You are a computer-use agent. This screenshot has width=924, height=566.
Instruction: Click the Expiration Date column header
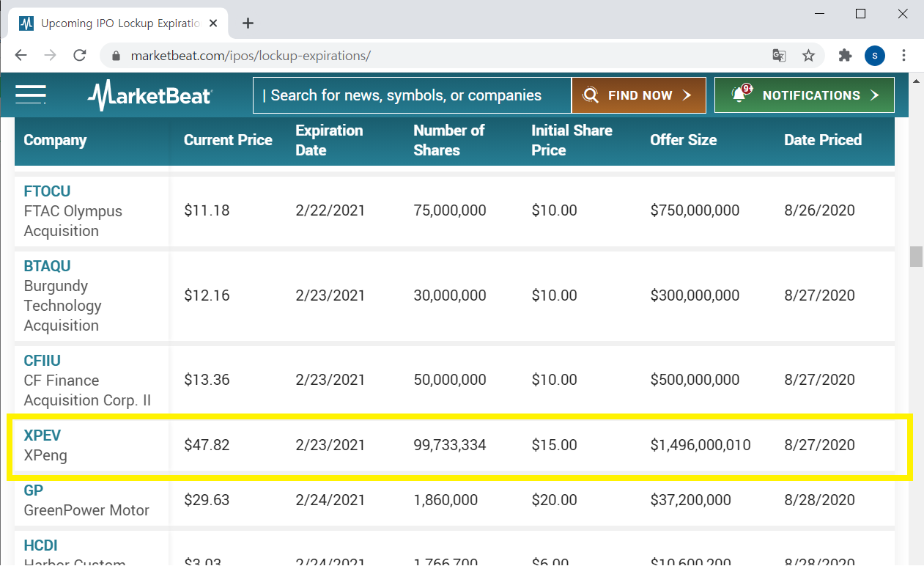tap(329, 140)
